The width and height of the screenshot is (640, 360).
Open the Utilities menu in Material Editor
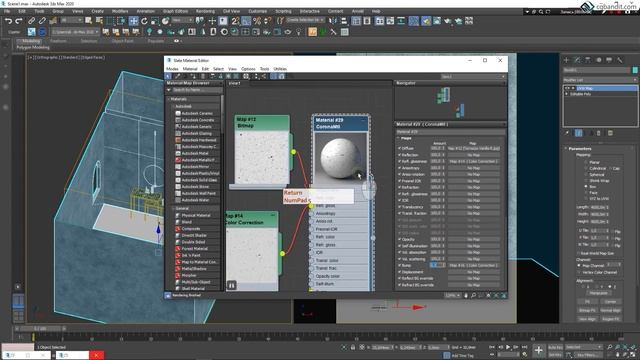point(280,69)
